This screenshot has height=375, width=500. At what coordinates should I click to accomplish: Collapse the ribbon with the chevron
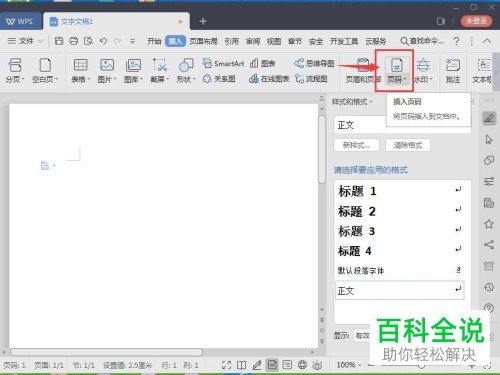(487, 41)
